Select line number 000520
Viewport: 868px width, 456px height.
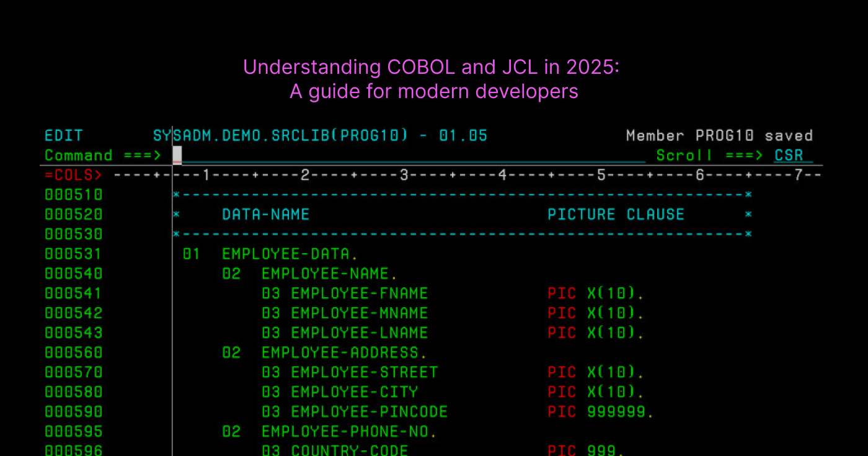point(74,215)
